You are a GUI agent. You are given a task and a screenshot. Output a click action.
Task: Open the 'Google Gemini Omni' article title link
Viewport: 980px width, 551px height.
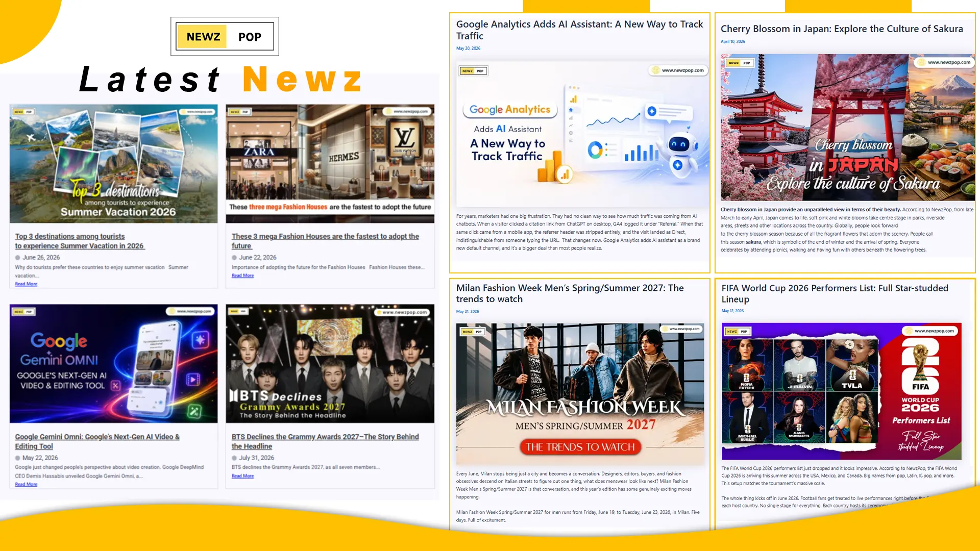[97, 441]
